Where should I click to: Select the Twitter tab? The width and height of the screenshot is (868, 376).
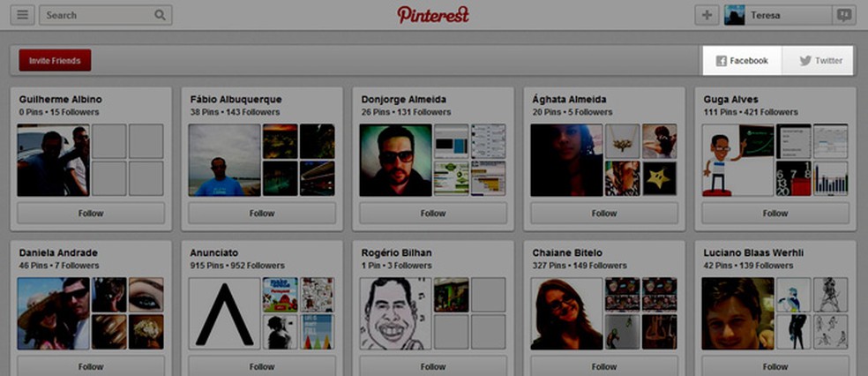(818, 60)
